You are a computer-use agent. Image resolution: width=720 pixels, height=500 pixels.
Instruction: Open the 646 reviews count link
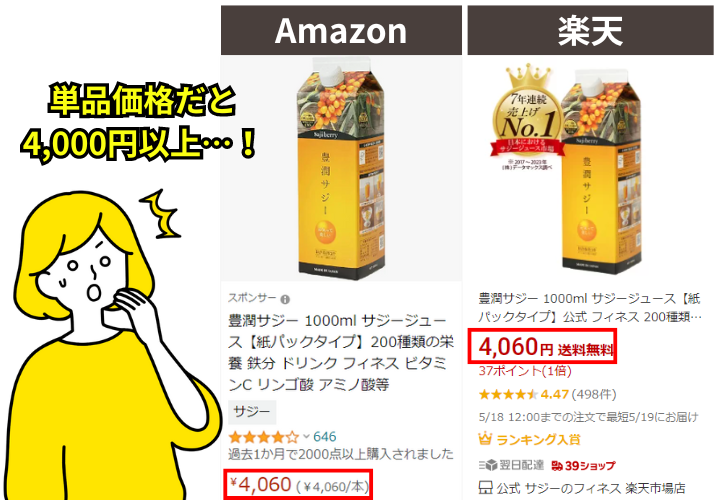[x=325, y=436]
